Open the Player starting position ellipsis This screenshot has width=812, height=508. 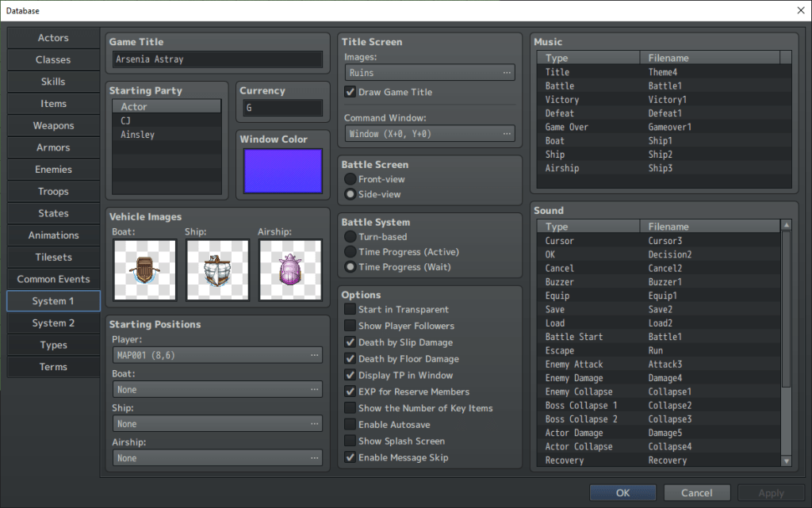point(315,355)
